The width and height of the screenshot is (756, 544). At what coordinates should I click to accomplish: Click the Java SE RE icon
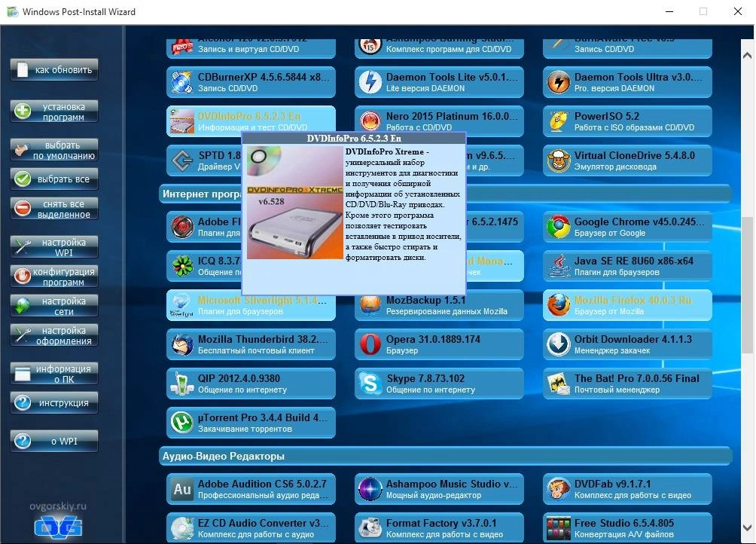click(558, 266)
